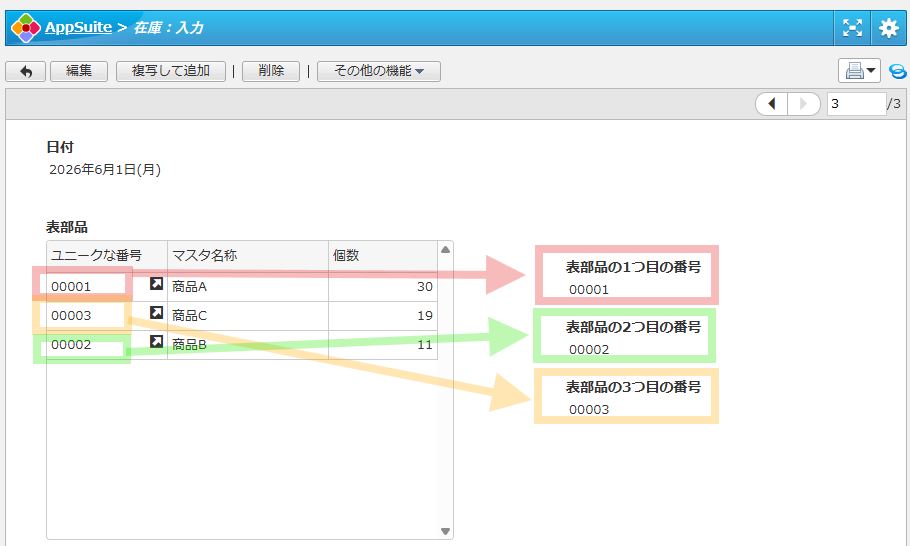Expand the その他の機能 dropdown
Viewport: 910px width, 546px height.
coord(379,71)
